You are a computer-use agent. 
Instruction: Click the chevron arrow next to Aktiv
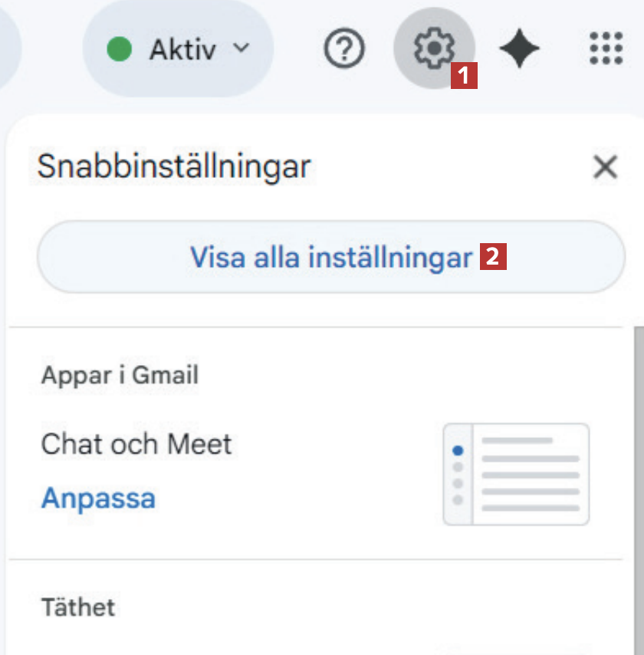click(x=241, y=48)
